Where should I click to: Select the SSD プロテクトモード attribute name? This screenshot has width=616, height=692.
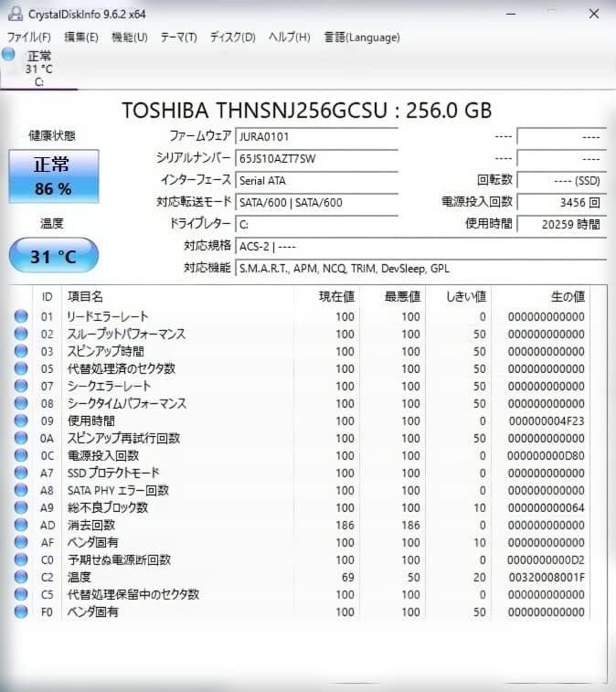113,473
